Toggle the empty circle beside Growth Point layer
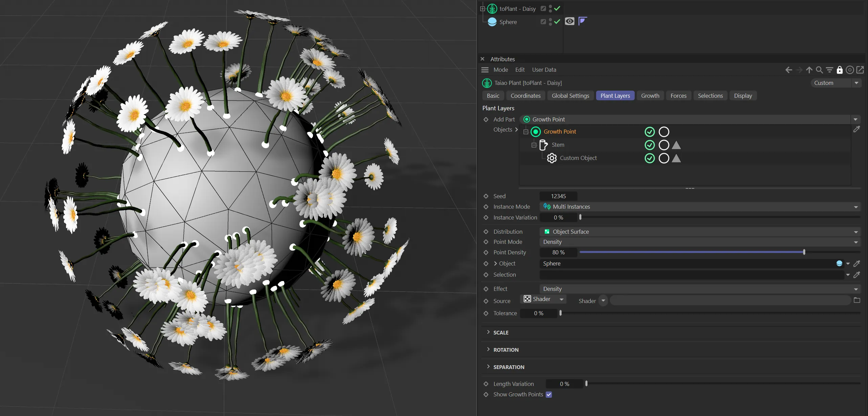Viewport: 868px width, 416px height. tap(664, 132)
